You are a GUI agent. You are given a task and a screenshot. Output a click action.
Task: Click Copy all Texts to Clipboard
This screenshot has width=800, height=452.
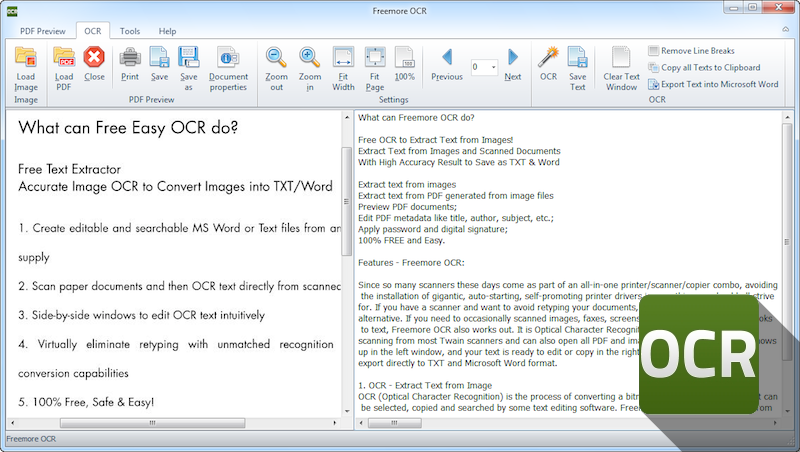[704, 67]
